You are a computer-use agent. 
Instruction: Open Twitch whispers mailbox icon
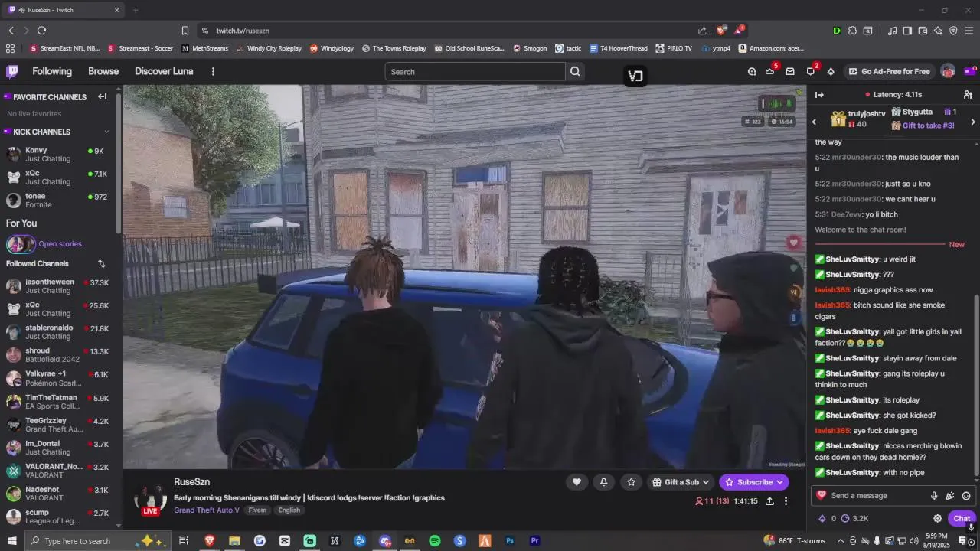790,71
